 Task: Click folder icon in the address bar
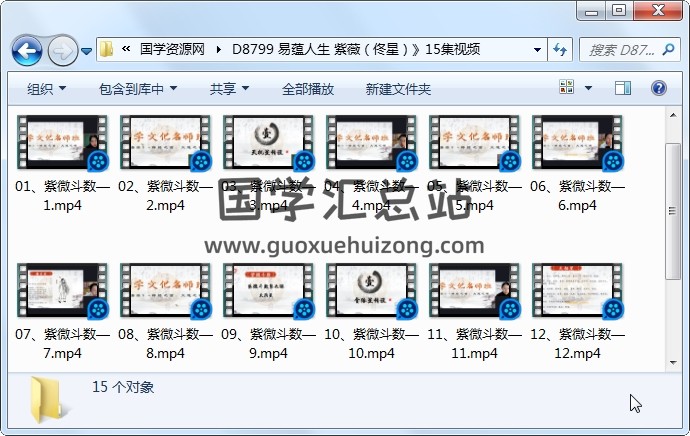click(x=106, y=49)
